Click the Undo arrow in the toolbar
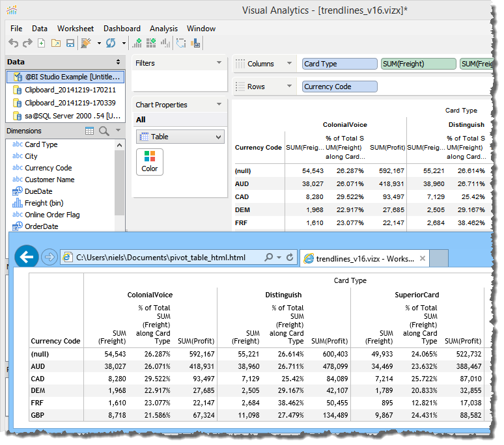504x445 pixels. [x=13, y=44]
